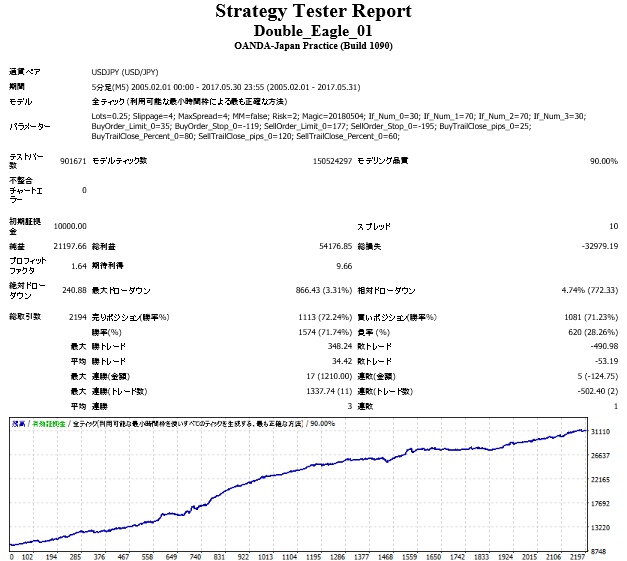Click the M5 test period date range
Viewport: 627px width, 561px height.
[226, 87]
